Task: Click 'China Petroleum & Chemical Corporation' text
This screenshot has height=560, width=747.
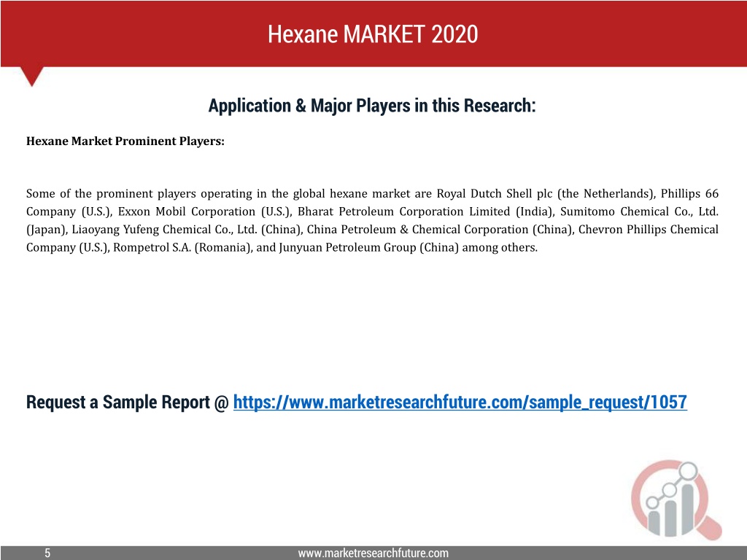Action: (x=418, y=230)
